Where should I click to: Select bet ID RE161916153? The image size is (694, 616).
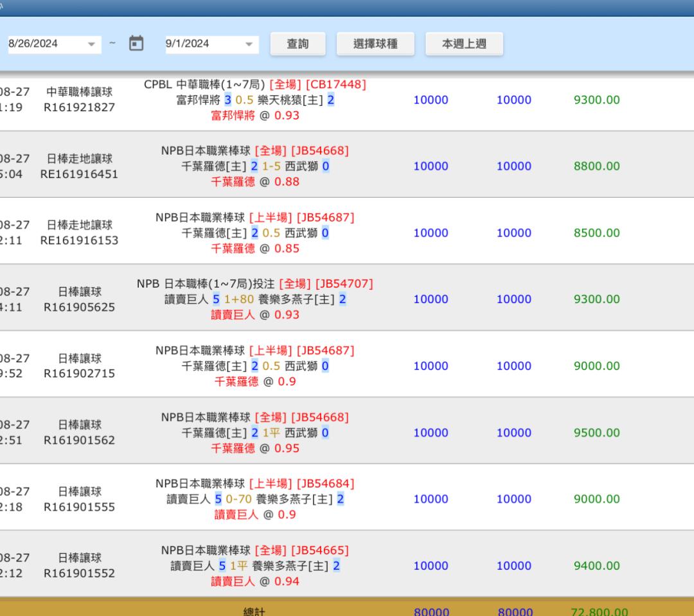pos(79,241)
